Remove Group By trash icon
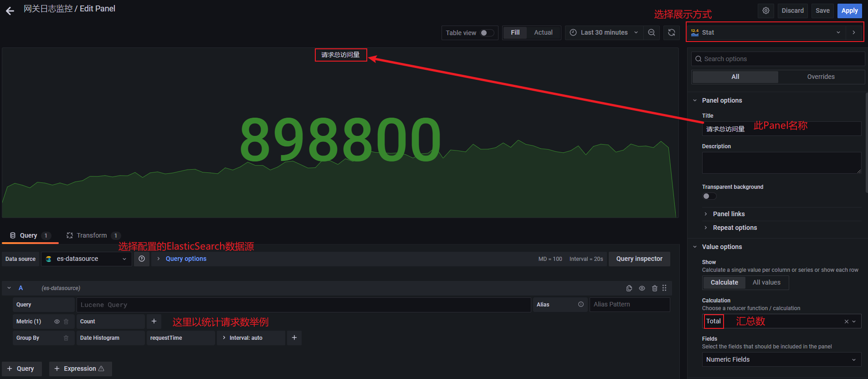 (66, 338)
